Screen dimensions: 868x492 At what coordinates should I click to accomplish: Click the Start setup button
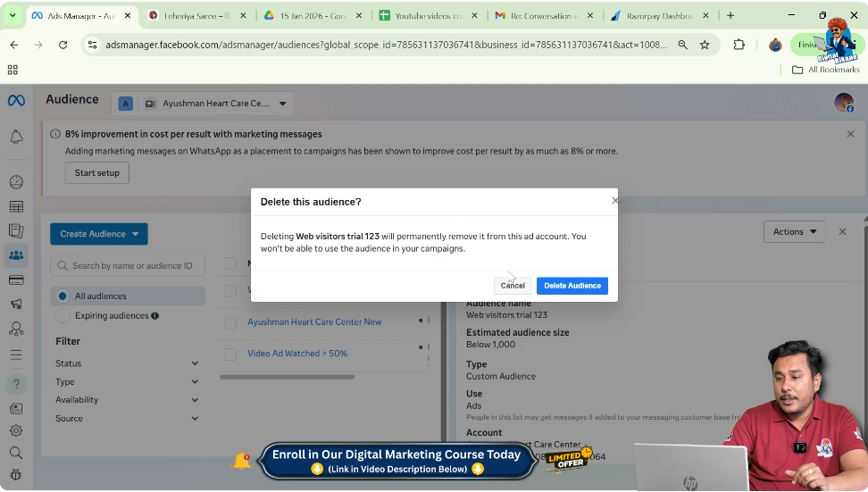[96, 172]
